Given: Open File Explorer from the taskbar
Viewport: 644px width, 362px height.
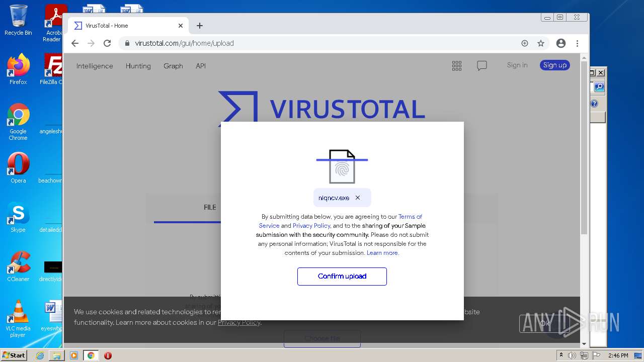Looking at the screenshot, I should (57, 355).
